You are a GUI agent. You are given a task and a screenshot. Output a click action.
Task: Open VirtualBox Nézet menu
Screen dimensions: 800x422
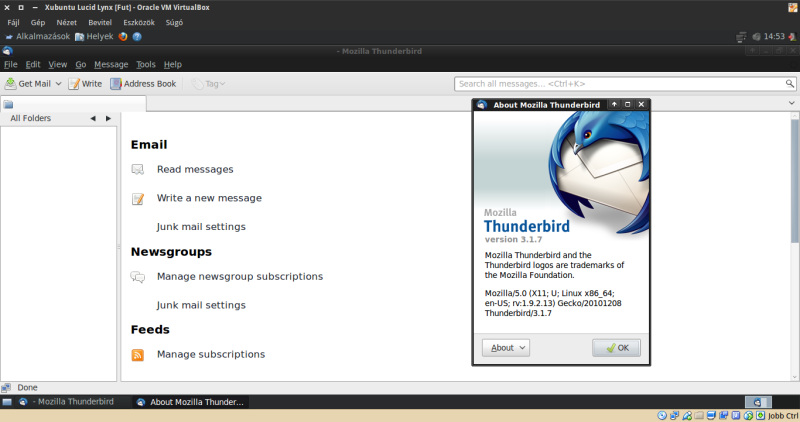coord(66,22)
